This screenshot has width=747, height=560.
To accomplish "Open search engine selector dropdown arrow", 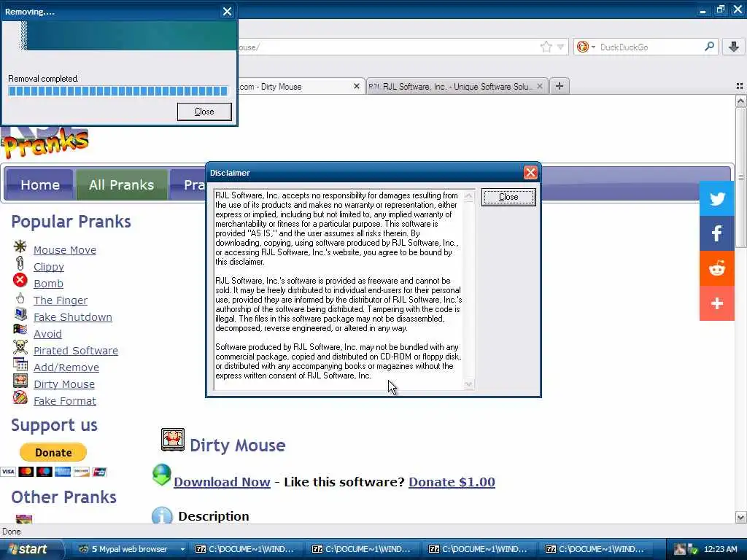I will [594, 47].
